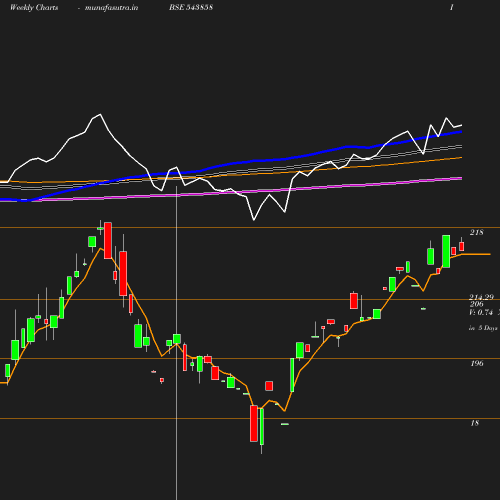Click the 206 price level label
The image size is (500, 500).
(x=476, y=304)
